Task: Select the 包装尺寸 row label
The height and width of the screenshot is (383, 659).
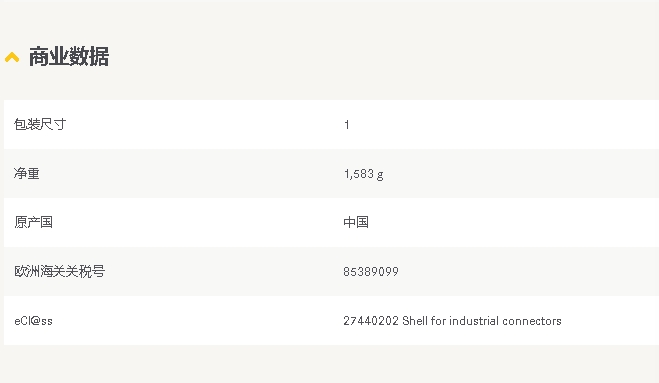Action: click(x=40, y=124)
